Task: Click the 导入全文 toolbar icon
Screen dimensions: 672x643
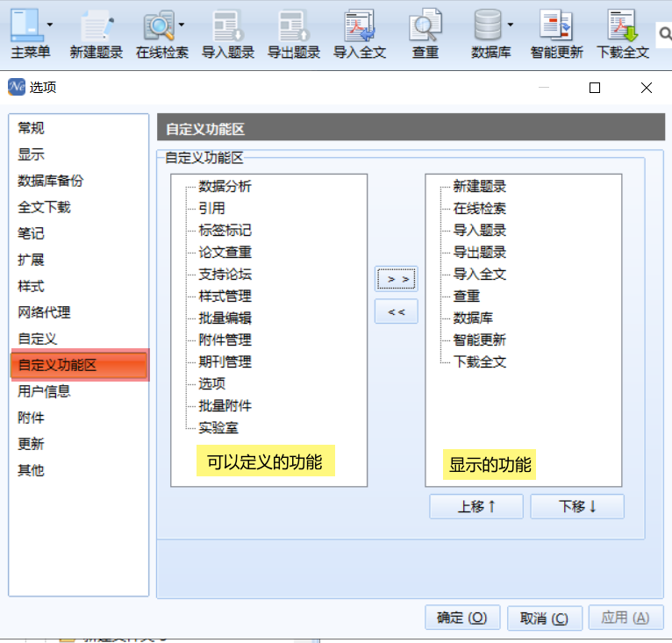Action: (x=360, y=25)
